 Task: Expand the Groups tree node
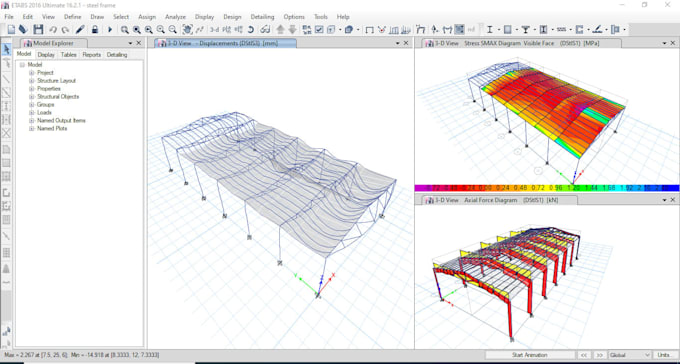[32, 105]
